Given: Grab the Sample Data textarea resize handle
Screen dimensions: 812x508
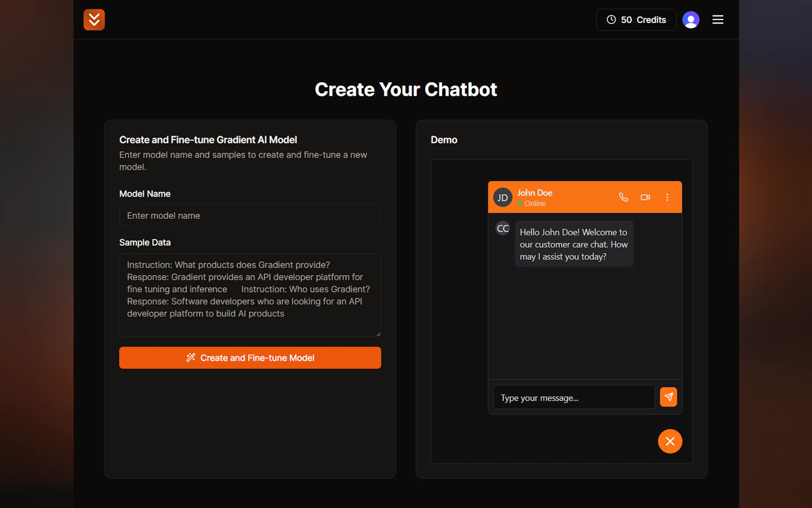Looking at the screenshot, I should pyautogui.click(x=378, y=334).
